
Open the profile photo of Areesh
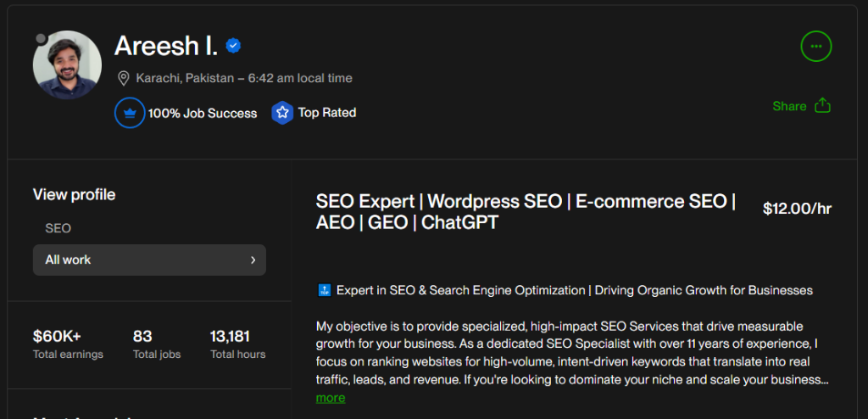click(67, 65)
